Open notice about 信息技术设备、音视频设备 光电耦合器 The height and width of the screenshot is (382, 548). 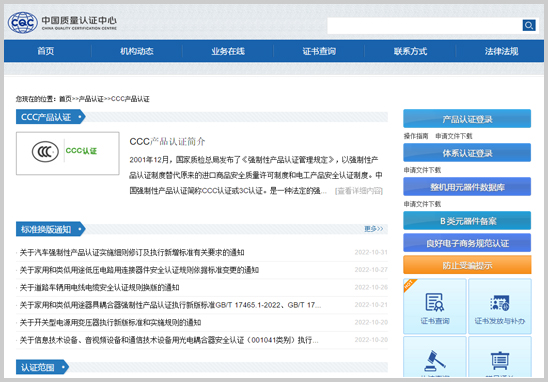[169, 340]
